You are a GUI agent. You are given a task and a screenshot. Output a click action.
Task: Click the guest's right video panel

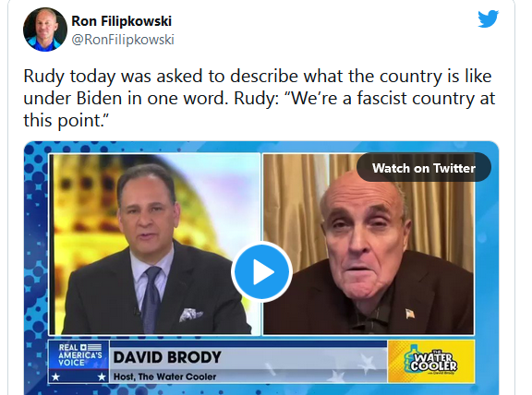click(369, 245)
